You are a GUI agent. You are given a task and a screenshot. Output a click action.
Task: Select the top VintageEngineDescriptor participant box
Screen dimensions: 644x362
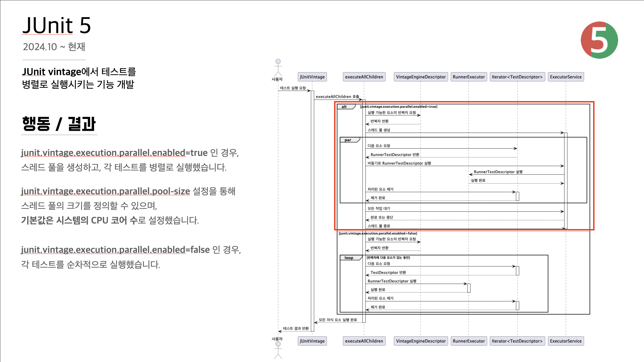click(420, 77)
